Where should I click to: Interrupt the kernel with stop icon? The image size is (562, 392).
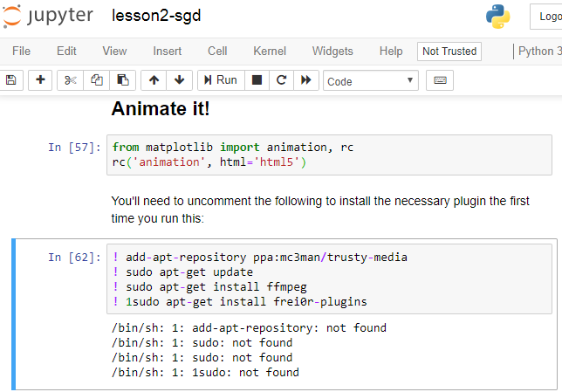[257, 80]
